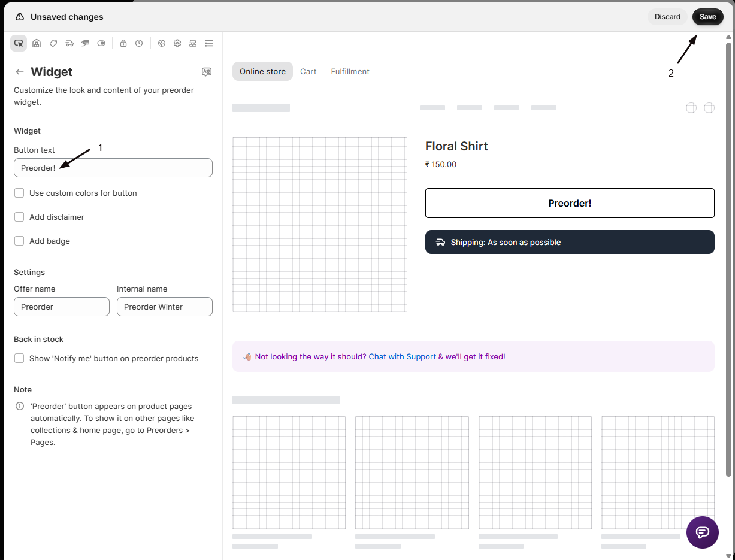The width and height of the screenshot is (735, 560).
Task: Click the info icon beside the Note text
Action: pyautogui.click(x=20, y=406)
